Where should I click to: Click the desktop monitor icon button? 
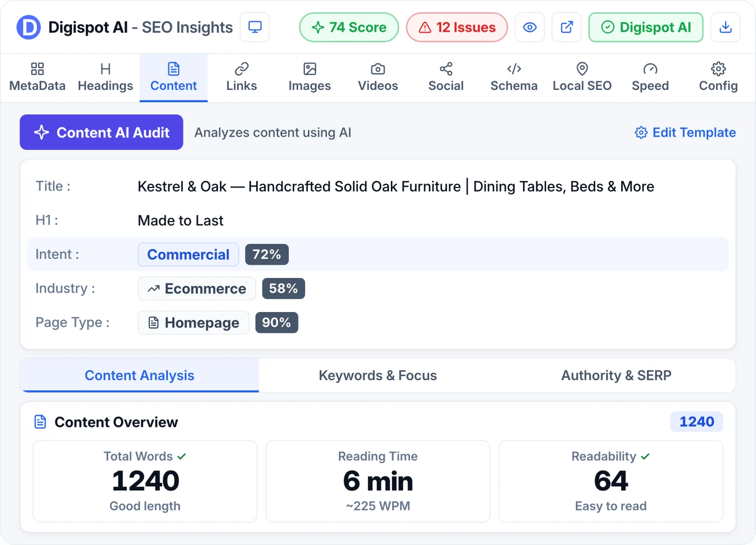click(x=255, y=27)
